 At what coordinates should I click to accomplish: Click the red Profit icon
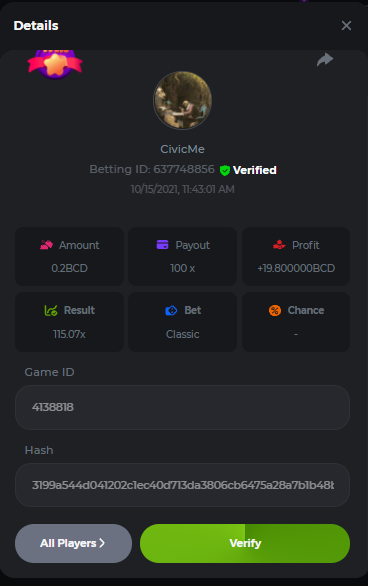(x=279, y=245)
